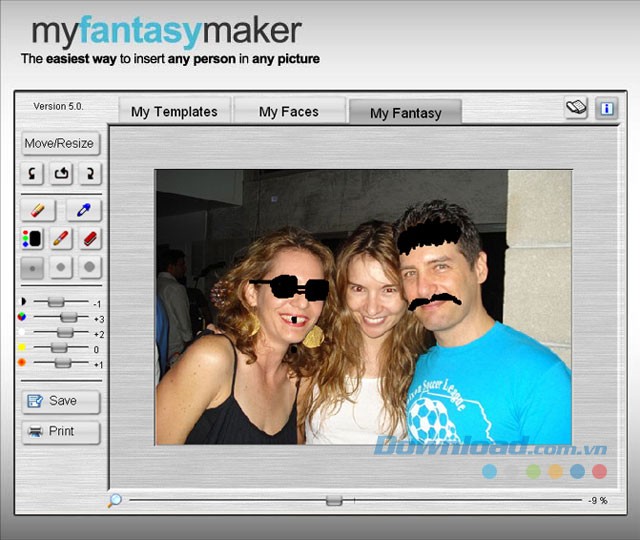The image size is (640, 540).
Task: Select the red pencil drawing tool
Action: coord(61,239)
